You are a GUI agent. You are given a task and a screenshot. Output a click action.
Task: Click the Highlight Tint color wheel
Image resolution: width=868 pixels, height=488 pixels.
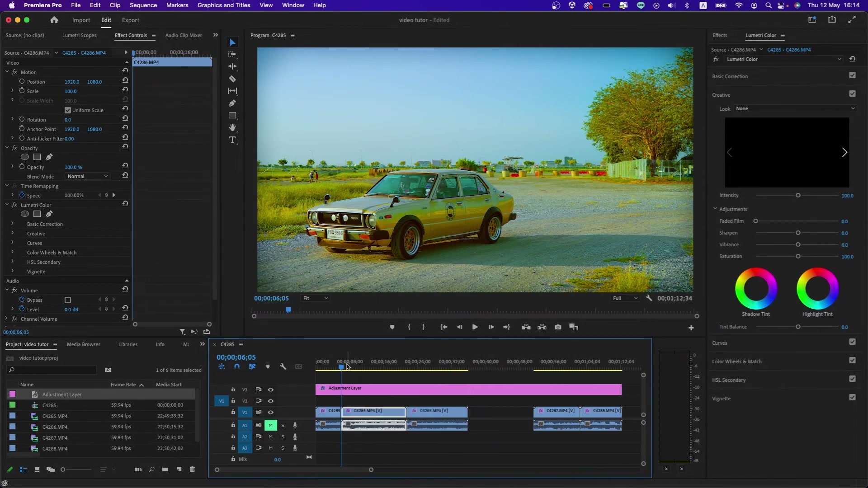pyautogui.click(x=817, y=288)
